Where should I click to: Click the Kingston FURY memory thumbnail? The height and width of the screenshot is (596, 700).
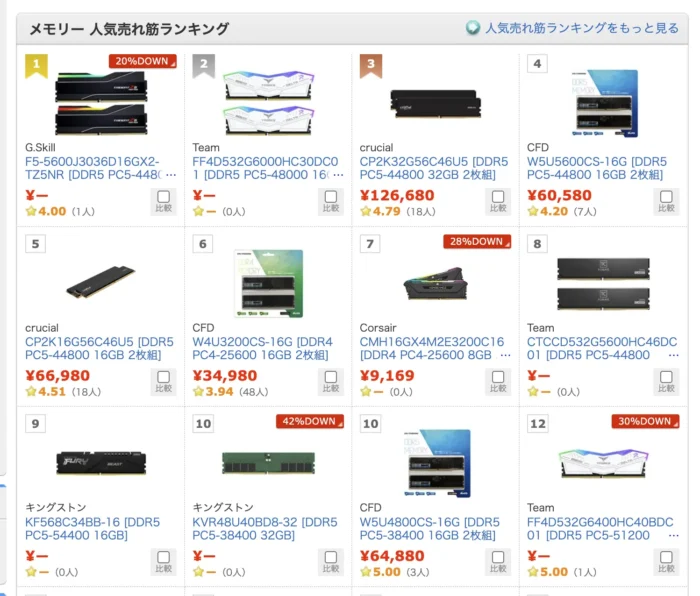[x=101, y=463]
